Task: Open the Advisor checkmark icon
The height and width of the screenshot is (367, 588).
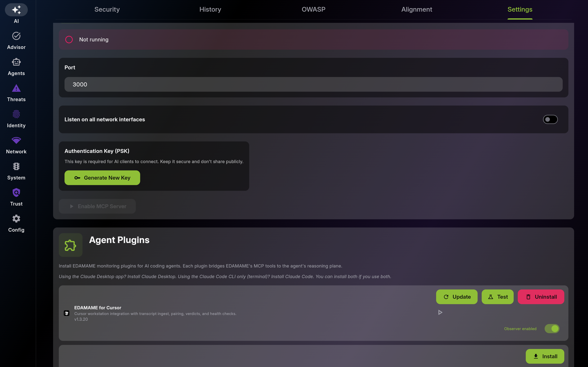Action: click(16, 36)
